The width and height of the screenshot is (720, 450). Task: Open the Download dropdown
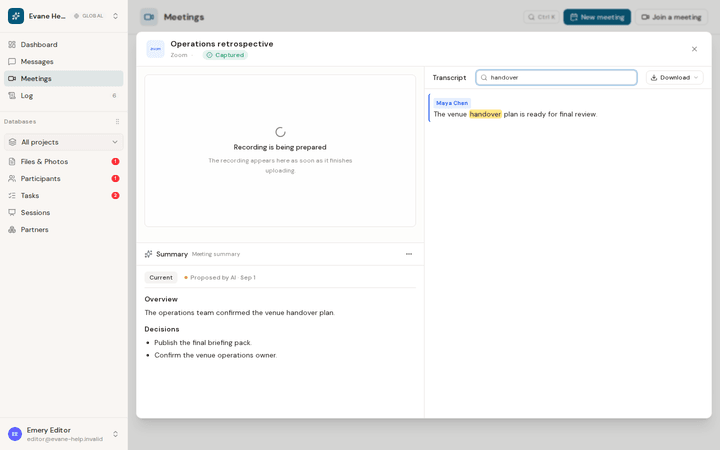pyautogui.click(x=675, y=78)
